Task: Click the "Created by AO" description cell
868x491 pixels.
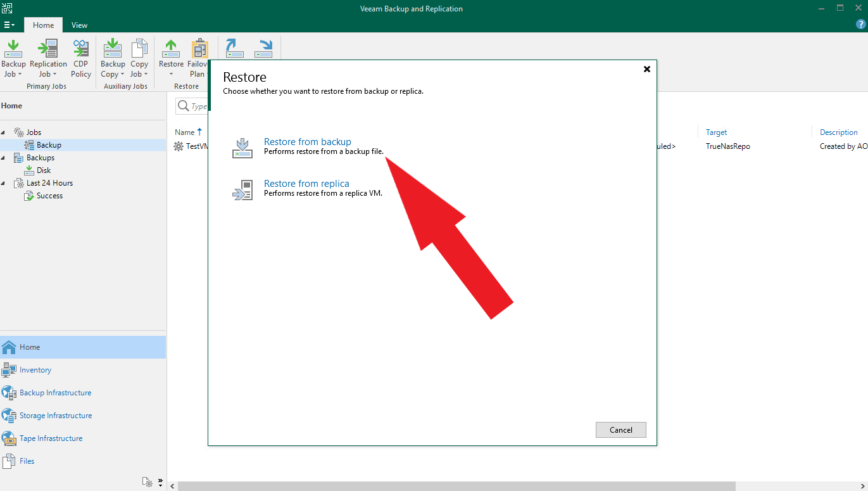Action: [x=844, y=146]
